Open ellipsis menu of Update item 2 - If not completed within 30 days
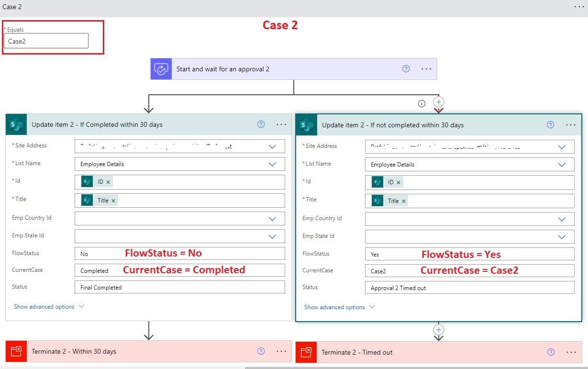Screen dimensions: 588x369 (571, 125)
